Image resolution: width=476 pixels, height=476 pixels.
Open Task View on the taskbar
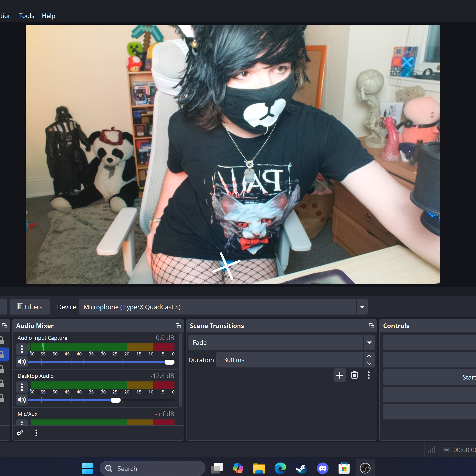coord(217,468)
